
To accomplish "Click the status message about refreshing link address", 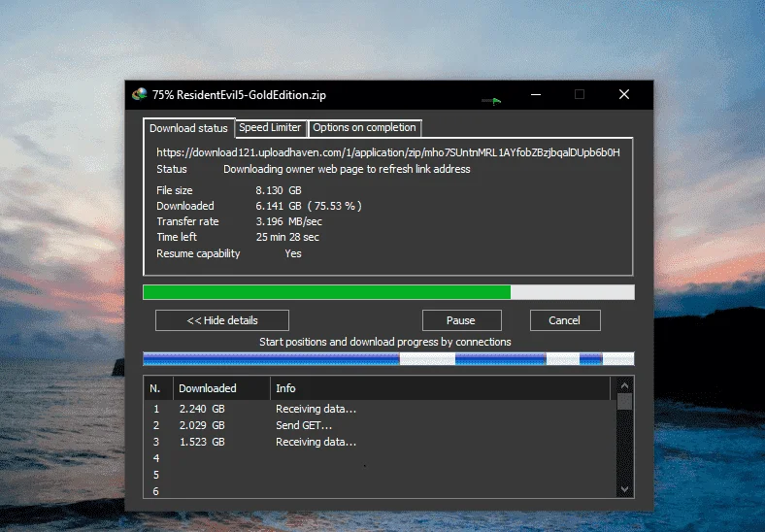I will click(x=347, y=169).
